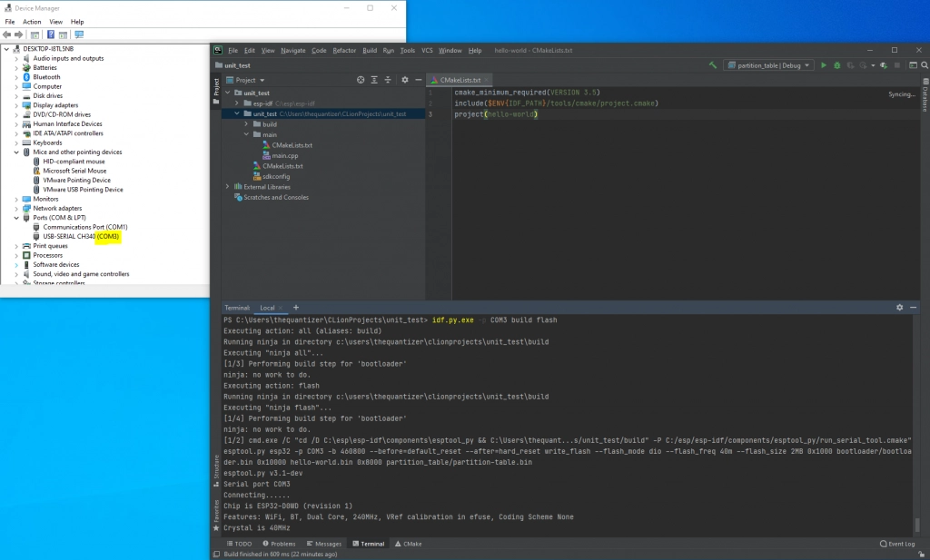Expand the Bluetooth device category
Viewport: 930px width, 560px height.
point(17,77)
